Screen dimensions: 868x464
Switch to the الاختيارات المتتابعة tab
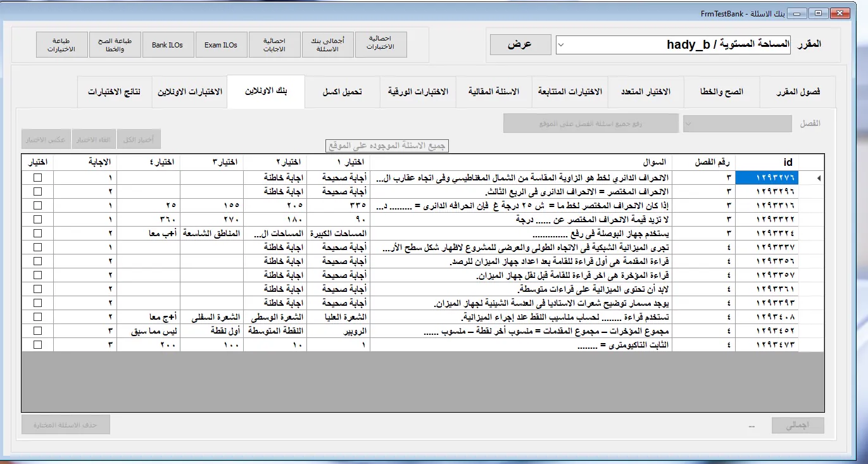pyautogui.click(x=570, y=92)
